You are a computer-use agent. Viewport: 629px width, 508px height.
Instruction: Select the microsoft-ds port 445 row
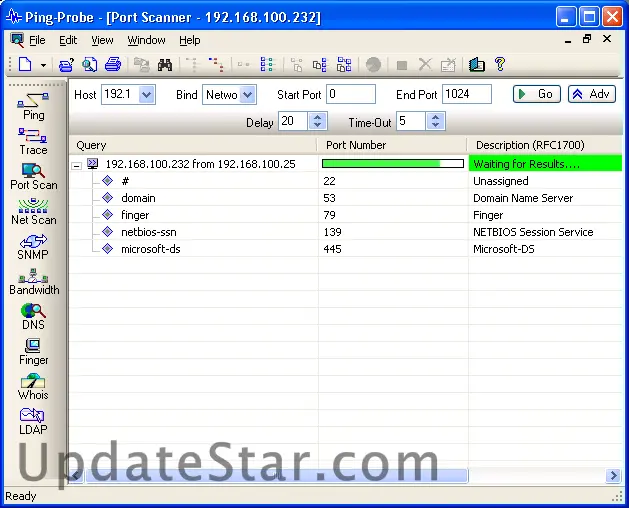[x=345, y=249]
